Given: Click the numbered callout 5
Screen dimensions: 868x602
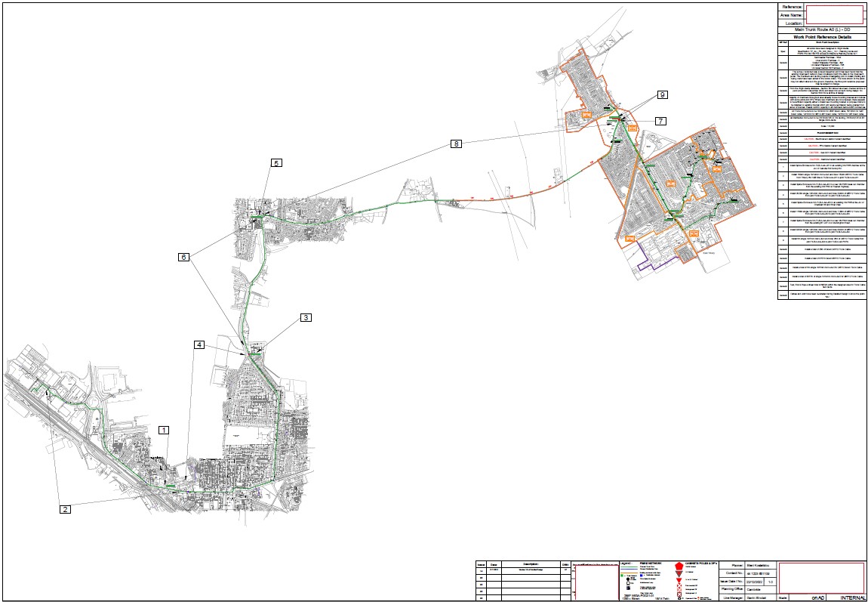Looking at the screenshot, I should pos(276,163).
